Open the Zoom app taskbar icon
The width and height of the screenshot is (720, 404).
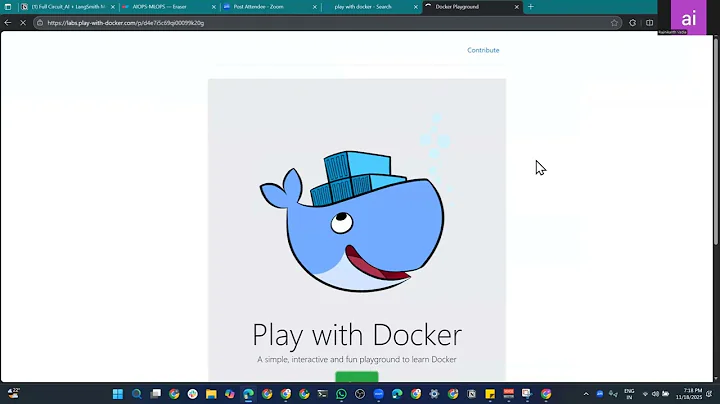click(378, 394)
